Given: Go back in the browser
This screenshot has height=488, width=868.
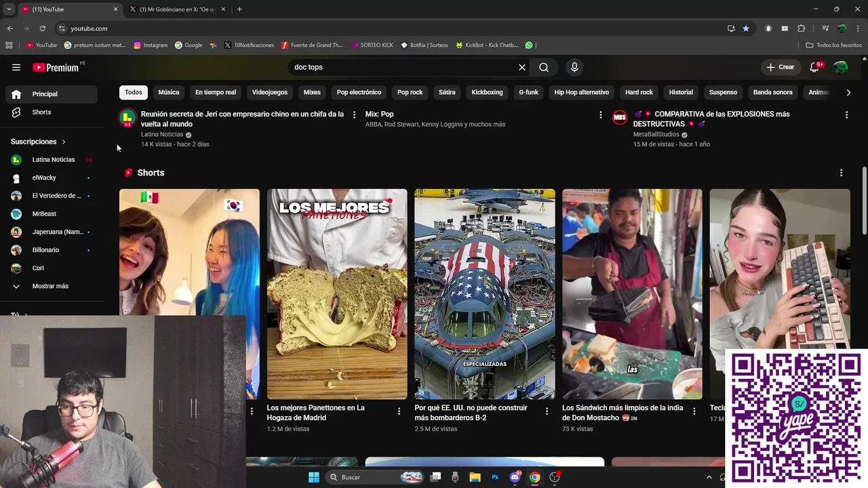Looking at the screenshot, I should [x=9, y=28].
